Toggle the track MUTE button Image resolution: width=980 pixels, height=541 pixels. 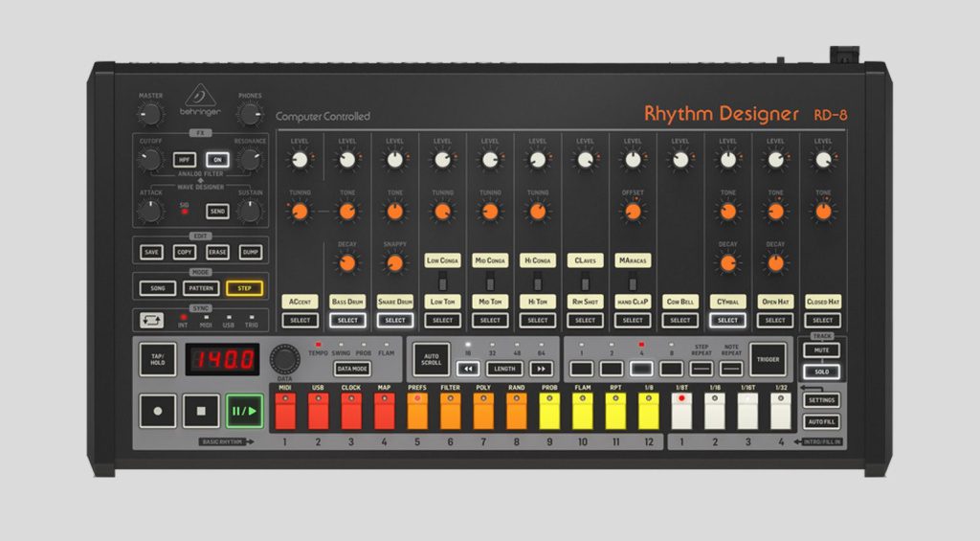point(822,350)
